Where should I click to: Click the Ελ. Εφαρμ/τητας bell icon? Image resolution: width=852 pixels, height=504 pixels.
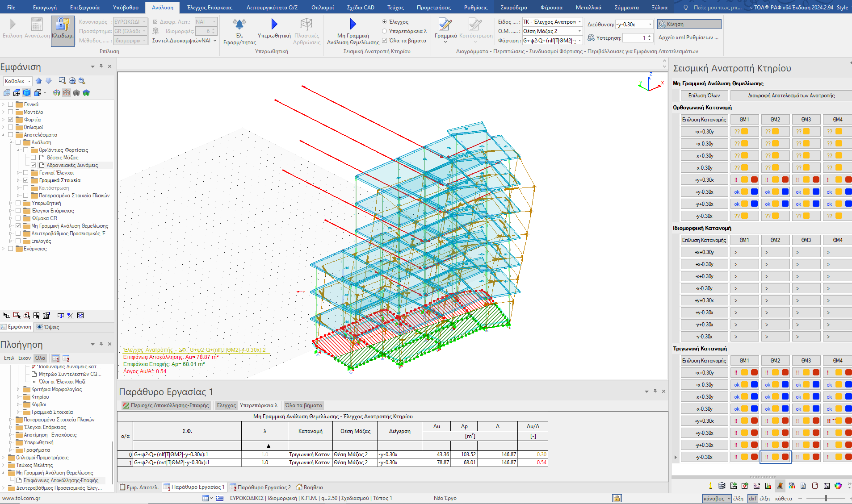(239, 24)
